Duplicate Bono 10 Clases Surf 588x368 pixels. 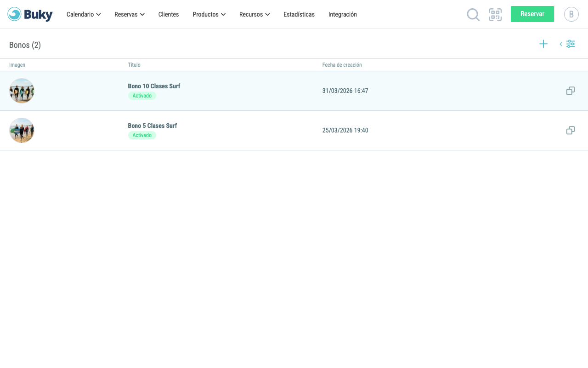(x=571, y=91)
